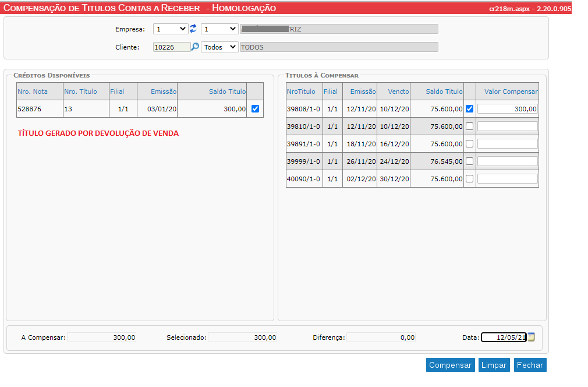Image resolution: width=588 pixels, height=387 pixels.
Task: Click the Vencto column header
Action: click(x=398, y=92)
